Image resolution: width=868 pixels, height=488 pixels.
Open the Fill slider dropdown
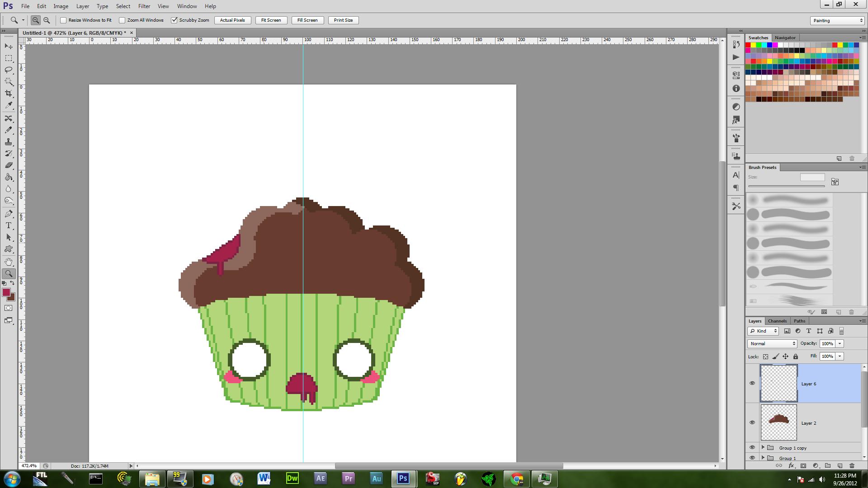click(x=840, y=356)
